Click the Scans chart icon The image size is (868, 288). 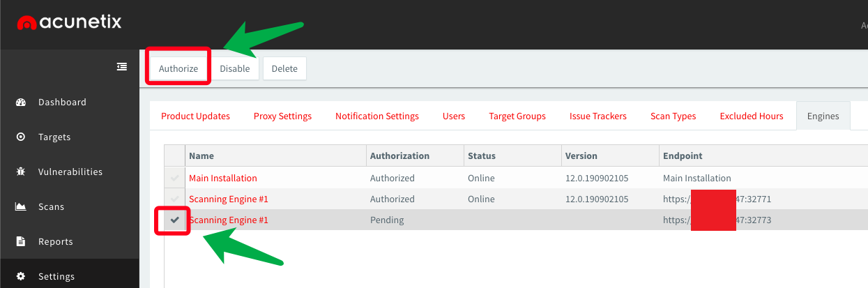click(21, 206)
